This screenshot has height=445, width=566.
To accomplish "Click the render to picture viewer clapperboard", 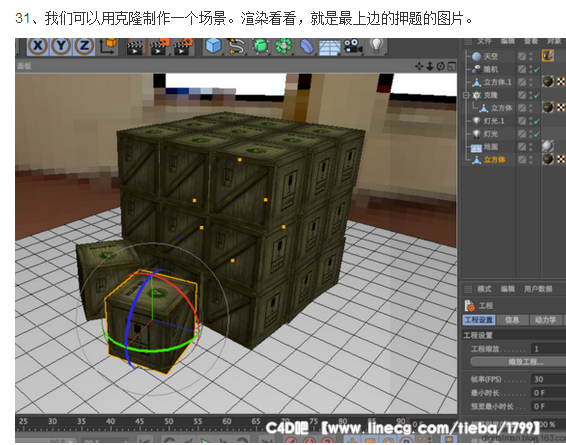I will click(x=159, y=47).
